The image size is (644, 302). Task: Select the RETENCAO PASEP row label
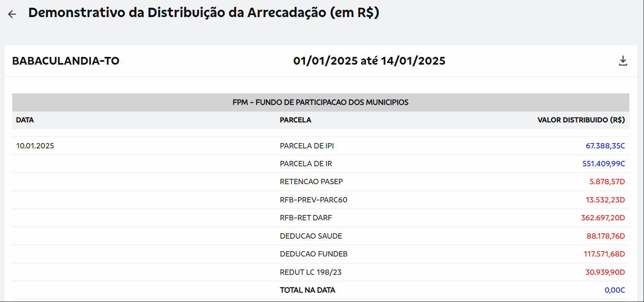(311, 182)
